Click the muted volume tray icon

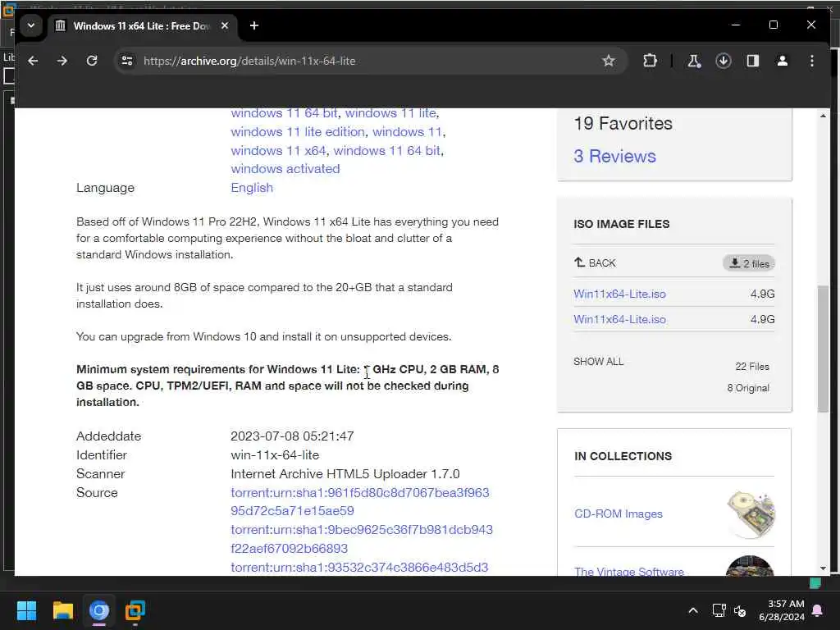pos(740,610)
